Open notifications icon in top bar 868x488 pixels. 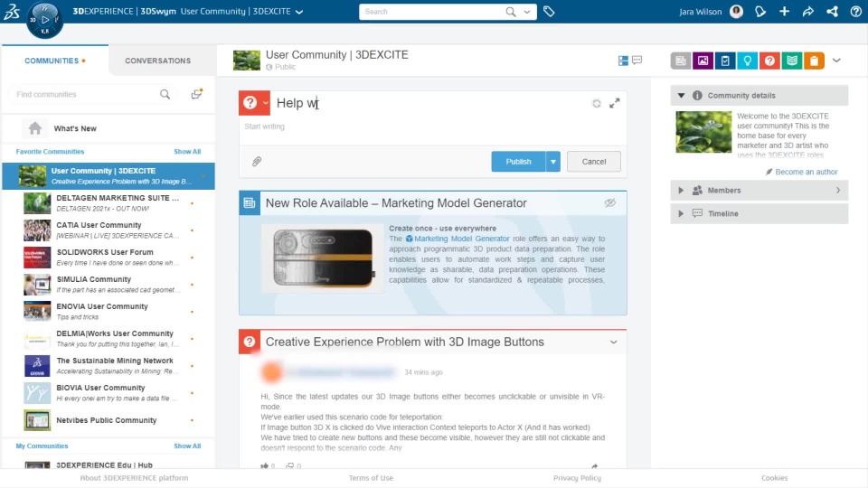pyautogui.click(x=760, y=12)
